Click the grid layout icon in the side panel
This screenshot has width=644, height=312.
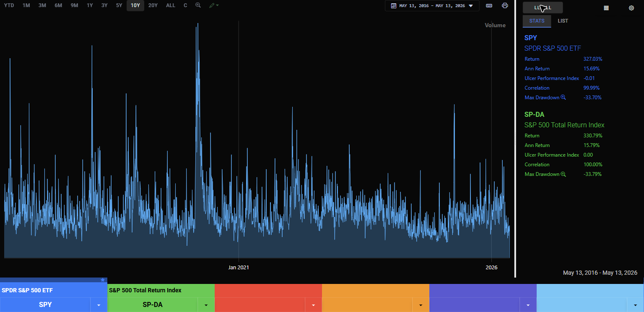pyautogui.click(x=606, y=8)
